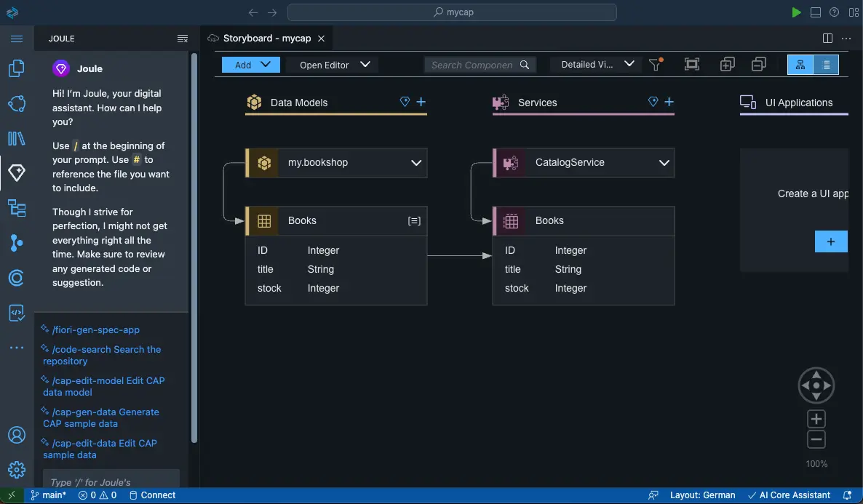This screenshot has height=504, width=863.
Task: Go forward with the right arrow
Action: (272, 12)
